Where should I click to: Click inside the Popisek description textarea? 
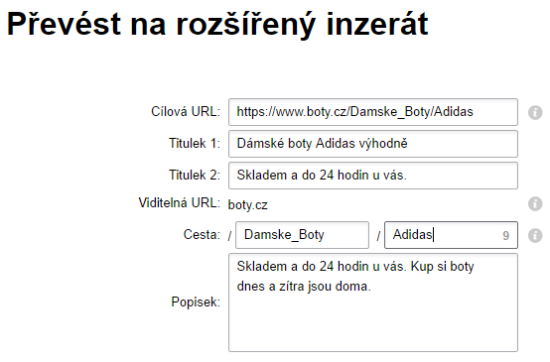(x=373, y=302)
